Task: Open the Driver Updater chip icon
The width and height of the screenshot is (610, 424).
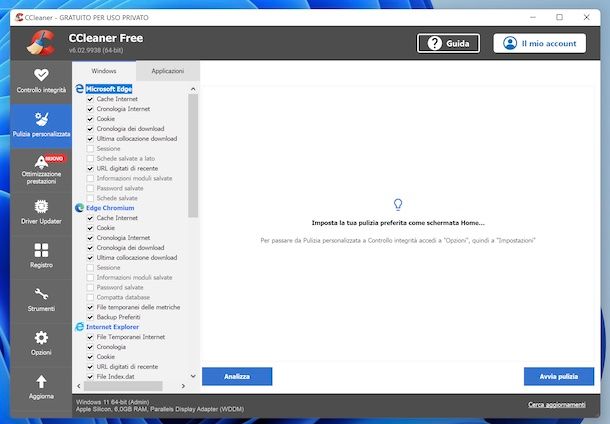Action: pyautogui.click(x=41, y=207)
